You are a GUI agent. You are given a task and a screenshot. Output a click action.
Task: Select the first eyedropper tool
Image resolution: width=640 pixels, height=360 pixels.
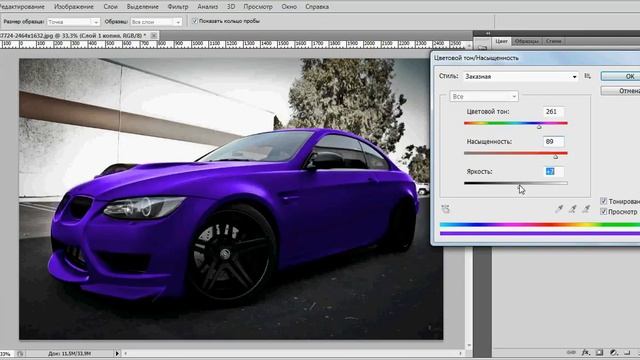(x=559, y=209)
